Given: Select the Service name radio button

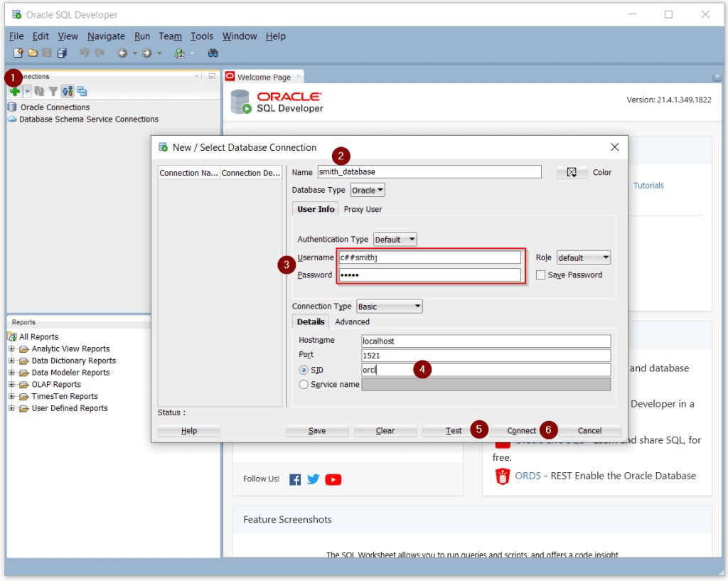Looking at the screenshot, I should (x=304, y=385).
